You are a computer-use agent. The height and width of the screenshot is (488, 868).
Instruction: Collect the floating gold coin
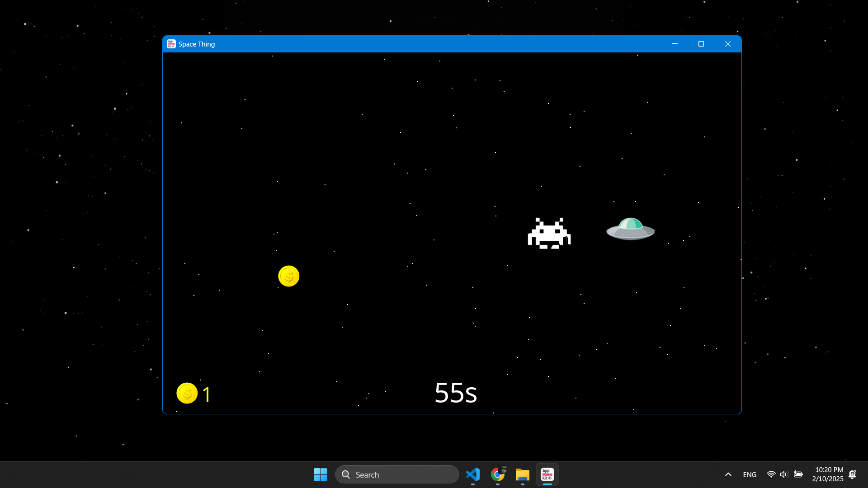[289, 276]
